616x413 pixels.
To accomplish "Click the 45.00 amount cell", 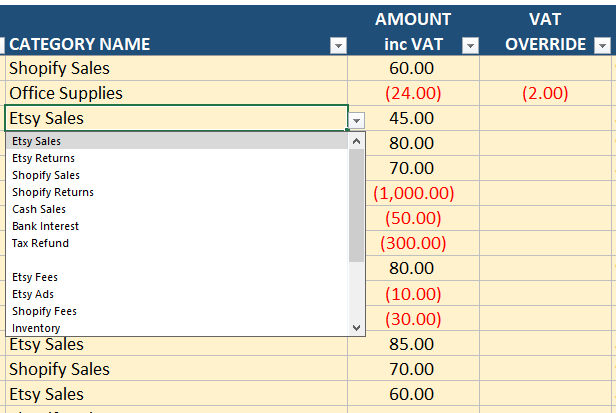I will point(411,118).
